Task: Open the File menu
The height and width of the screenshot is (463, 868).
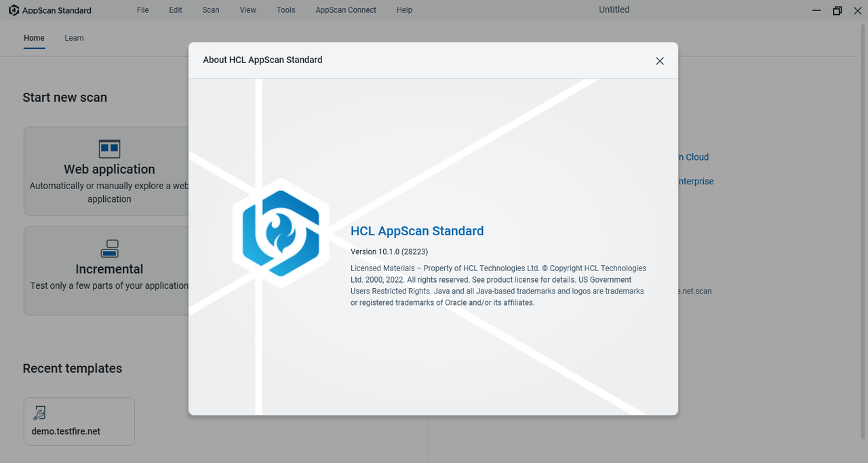Action: pyautogui.click(x=142, y=10)
